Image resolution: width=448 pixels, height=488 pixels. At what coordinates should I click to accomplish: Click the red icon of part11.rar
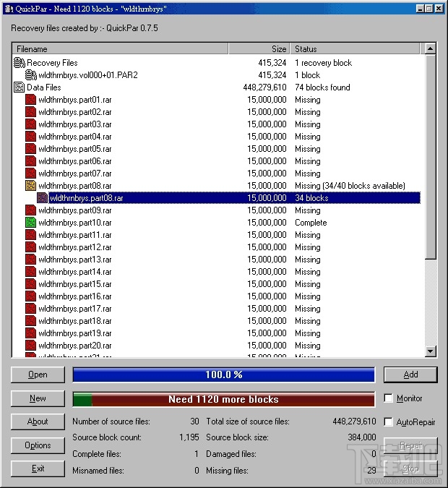(x=30, y=235)
